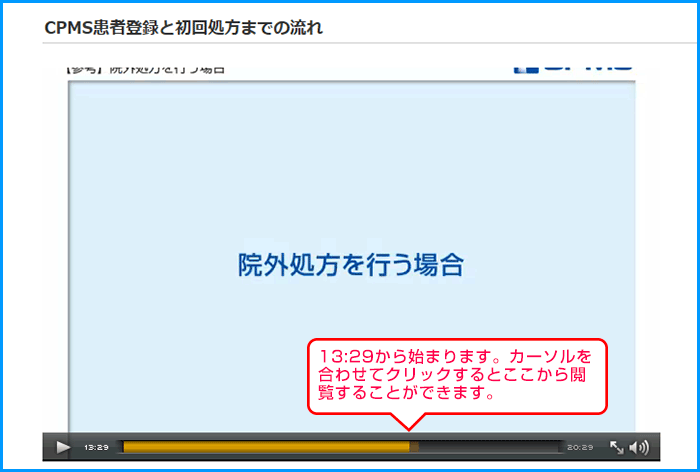700x472 pixels.
Task: Click the page title CPMS患者登録と初回処方までの流れ
Action: [183, 27]
